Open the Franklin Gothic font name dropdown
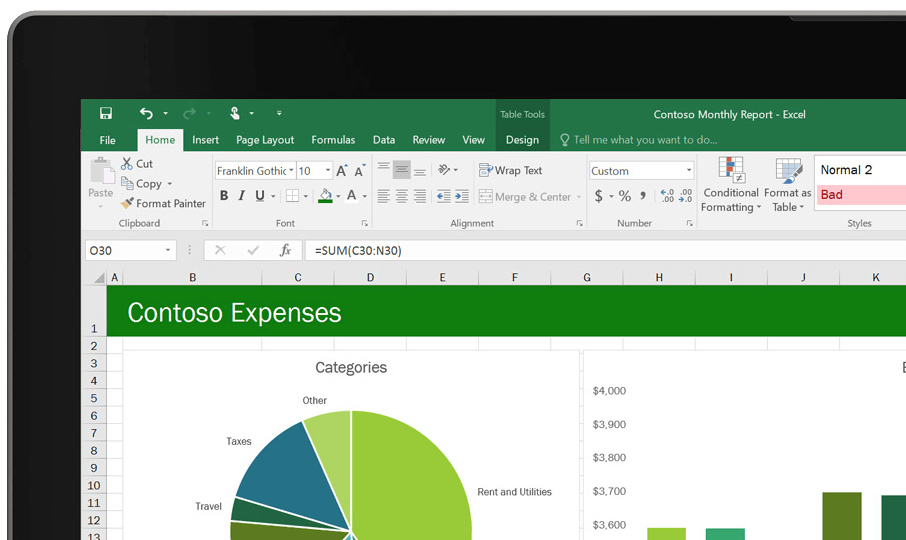The width and height of the screenshot is (906, 540). [292, 170]
